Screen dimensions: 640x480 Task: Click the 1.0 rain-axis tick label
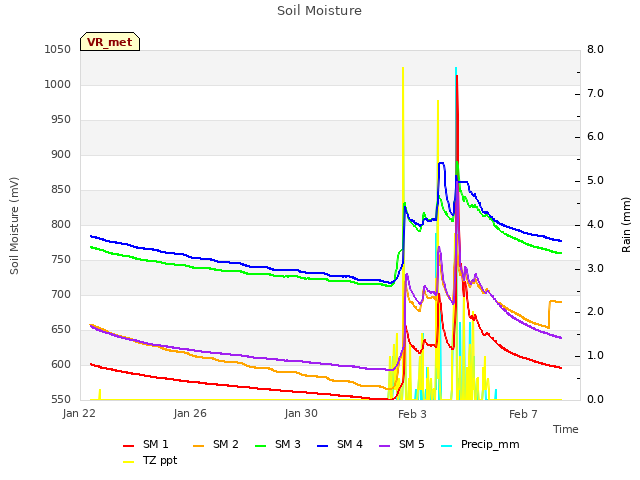596,356
